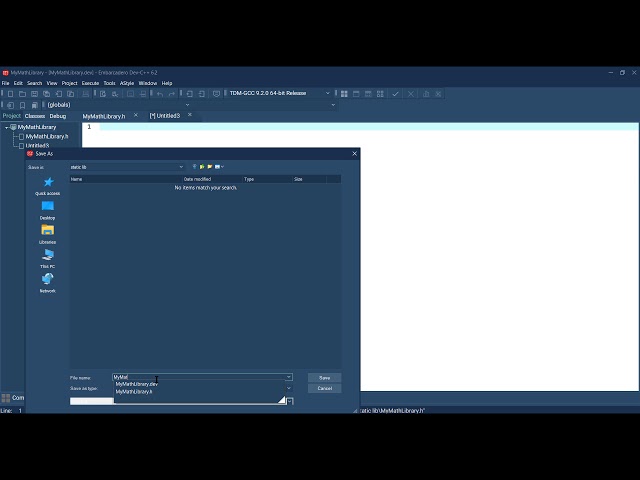This screenshot has width=640, height=480.
Task: Collapse the MyMathLibrary project tree node
Action: click(7, 127)
